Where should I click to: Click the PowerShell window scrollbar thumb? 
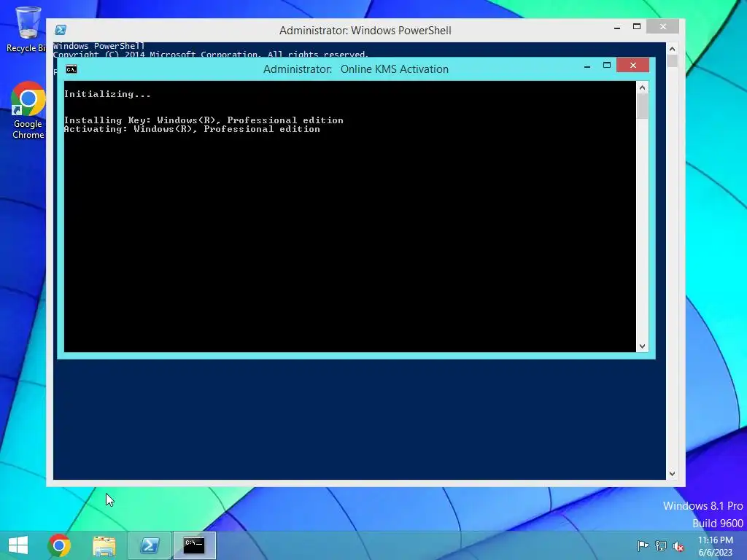pos(672,61)
